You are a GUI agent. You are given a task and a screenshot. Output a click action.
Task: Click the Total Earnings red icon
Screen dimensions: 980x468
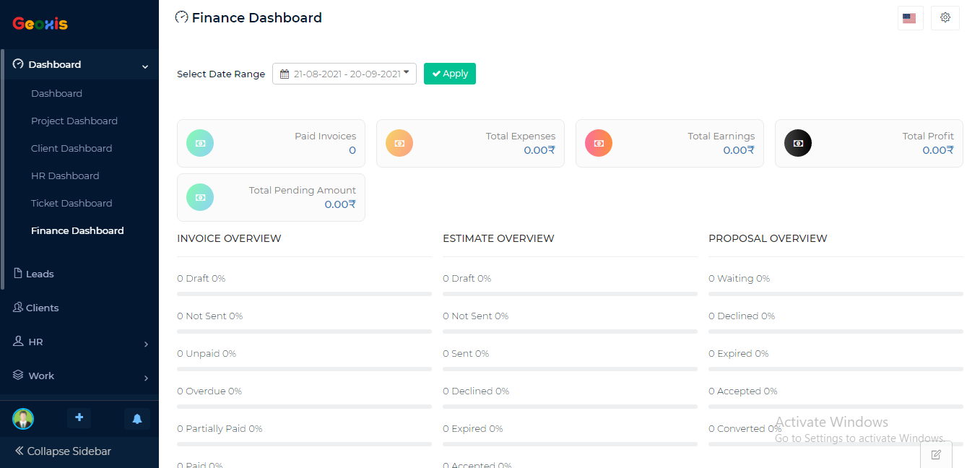click(x=599, y=143)
